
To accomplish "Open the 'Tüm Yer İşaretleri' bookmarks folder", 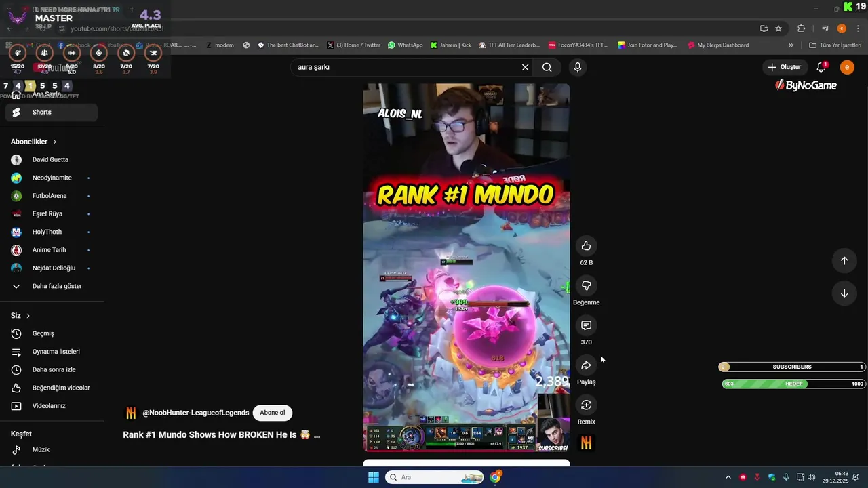I will click(835, 45).
